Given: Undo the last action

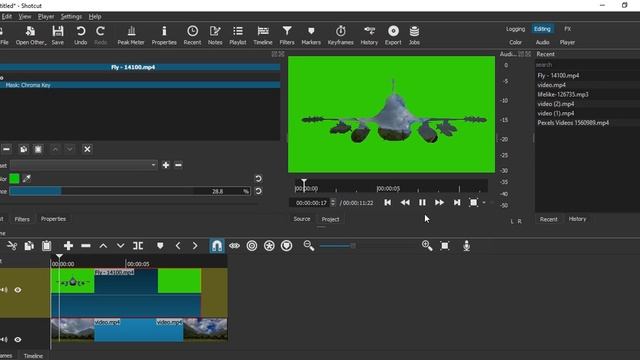Looking at the screenshot, I should click(x=80, y=35).
